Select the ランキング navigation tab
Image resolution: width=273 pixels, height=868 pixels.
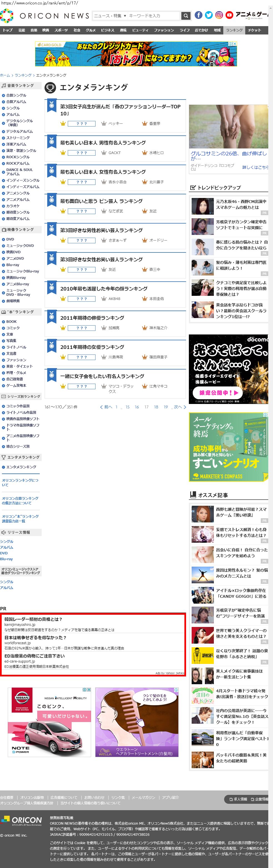point(234,30)
